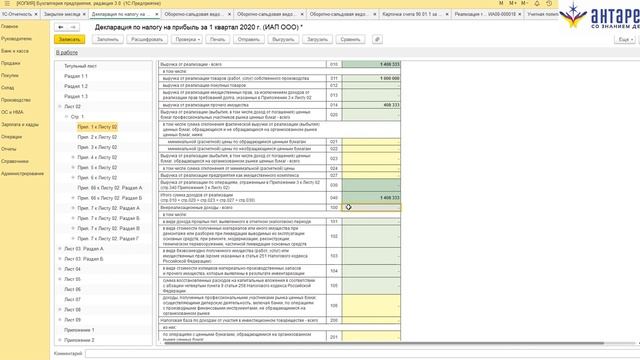
Task: Click the Заполнить button
Action: pos(108,40)
